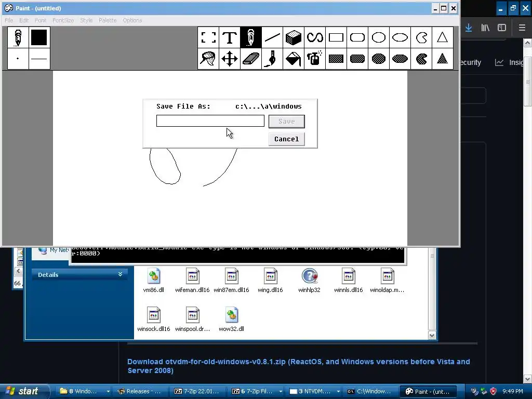532x399 pixels.
Task: Select the four-arrow Move tool
Action: [x=230, y=59]
